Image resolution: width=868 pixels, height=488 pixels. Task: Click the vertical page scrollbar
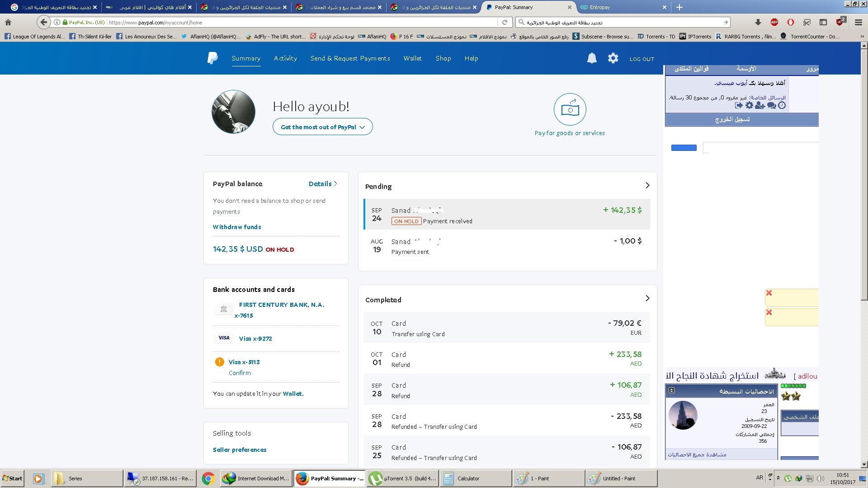(864, 174)
